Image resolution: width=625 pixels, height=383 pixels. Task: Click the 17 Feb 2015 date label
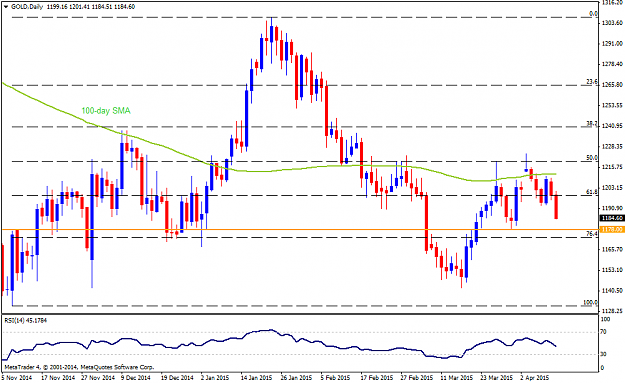tap(377, 377)
